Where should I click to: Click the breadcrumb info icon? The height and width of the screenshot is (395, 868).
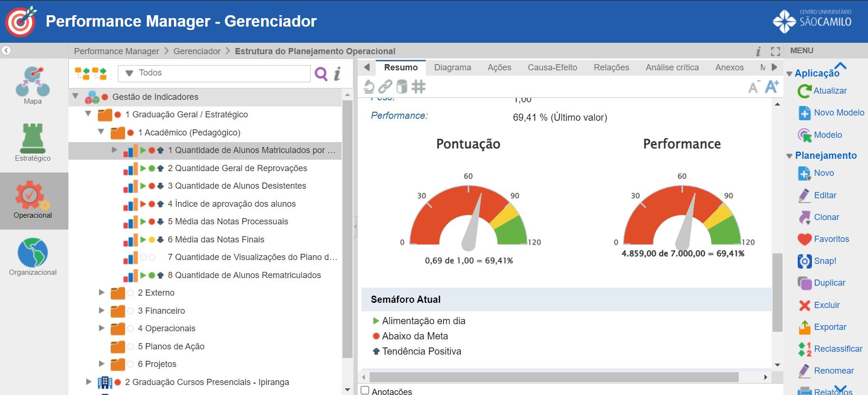coord(758,51)
